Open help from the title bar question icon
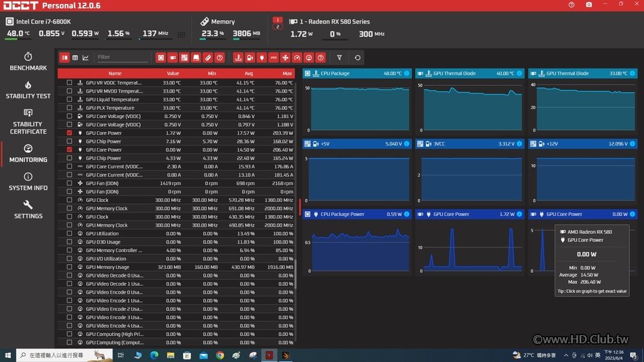This screenshot has height=362, width=644. tap(572, 5)
